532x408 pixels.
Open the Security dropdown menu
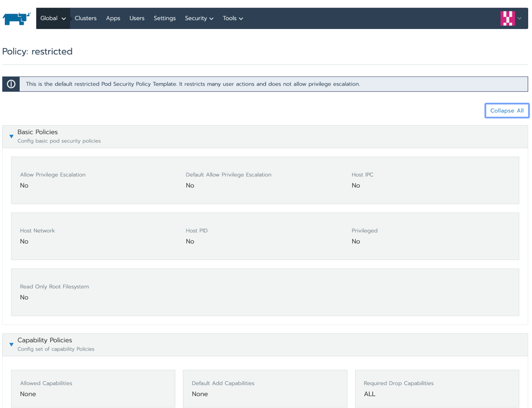click(x=199, y=19)
